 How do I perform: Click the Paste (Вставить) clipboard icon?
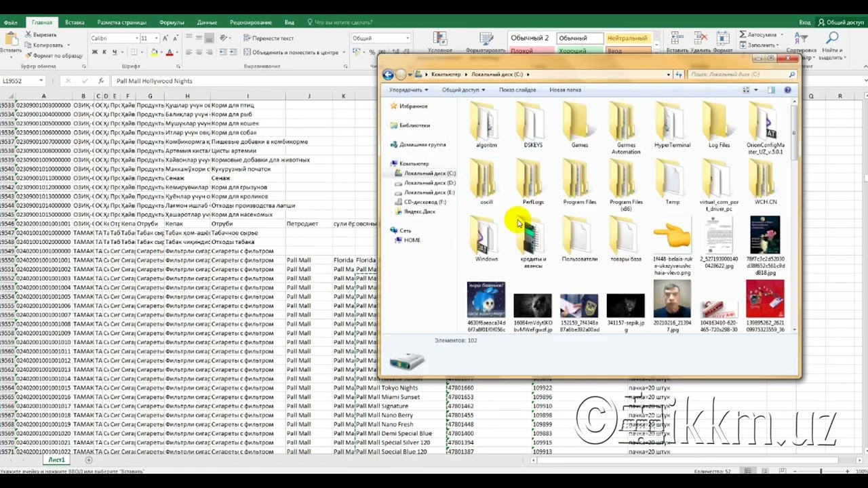(x=10, y=39)
